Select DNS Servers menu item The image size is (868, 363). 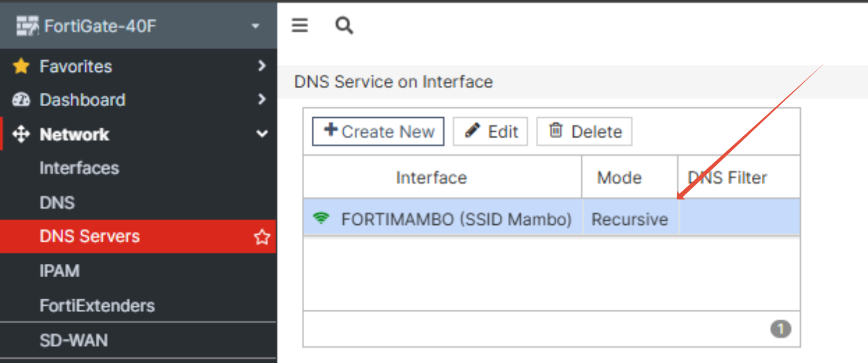coord(138,237)
